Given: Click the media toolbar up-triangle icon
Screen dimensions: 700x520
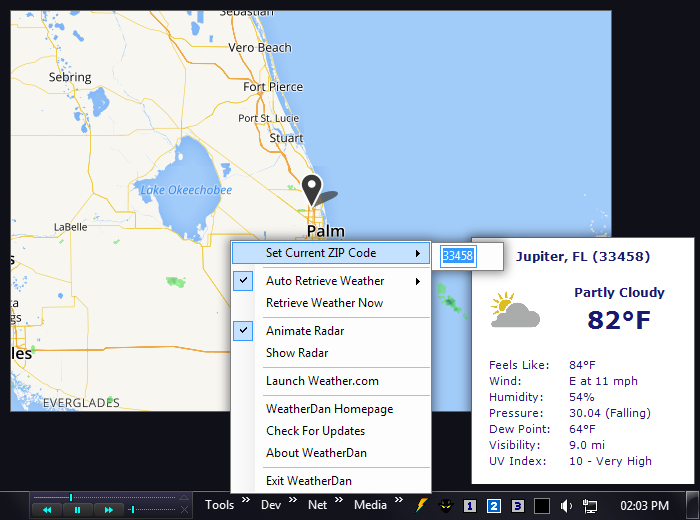Looking at the screenshot, I should (184, 497).
